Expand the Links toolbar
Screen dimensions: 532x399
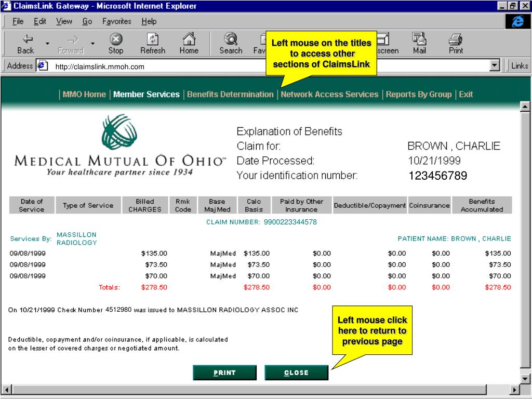point(519,65)
